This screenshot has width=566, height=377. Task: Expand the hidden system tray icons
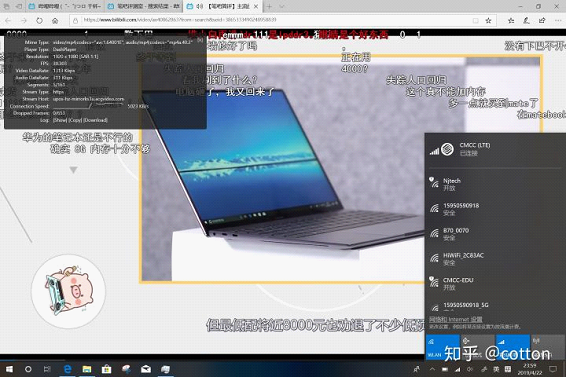tap(432, 369)
